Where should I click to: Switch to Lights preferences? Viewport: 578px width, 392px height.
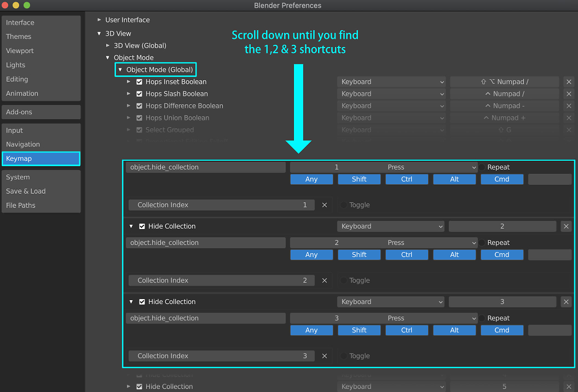(x=41, y=65)
